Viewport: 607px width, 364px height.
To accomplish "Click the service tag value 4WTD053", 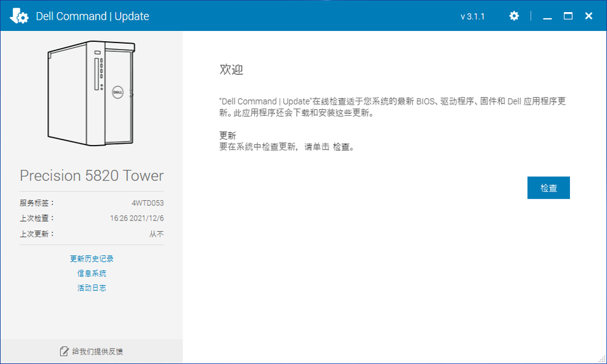I will pyautogui.click(x=148, y=203).
